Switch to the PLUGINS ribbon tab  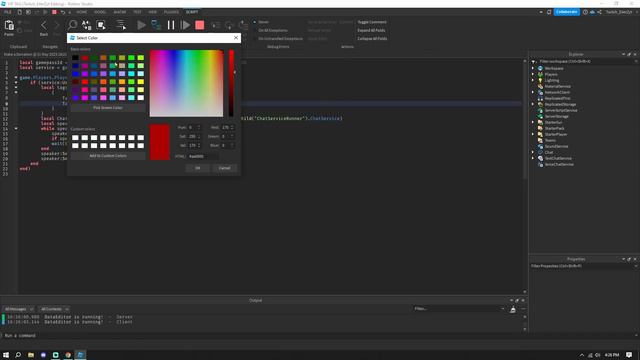click(x=171, y=12)
